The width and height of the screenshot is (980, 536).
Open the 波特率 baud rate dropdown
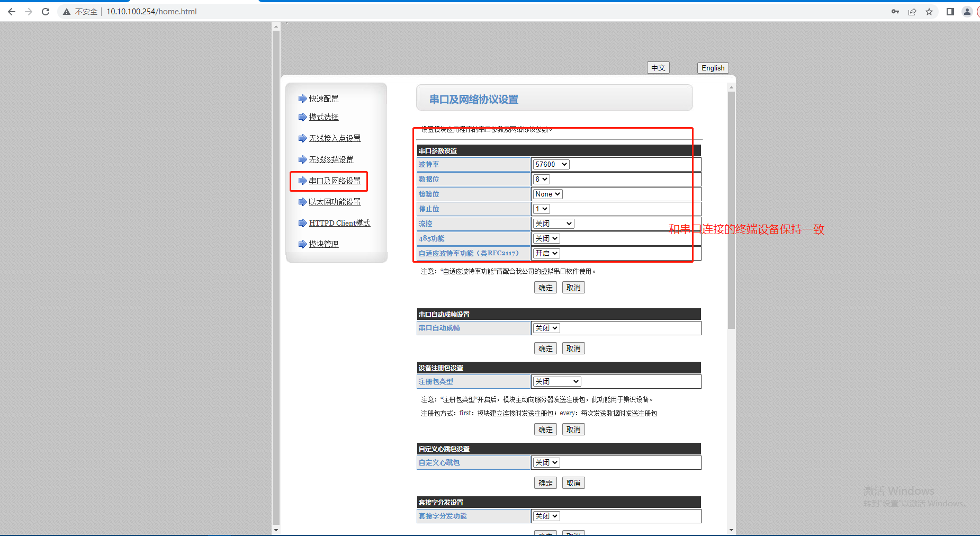551,164
